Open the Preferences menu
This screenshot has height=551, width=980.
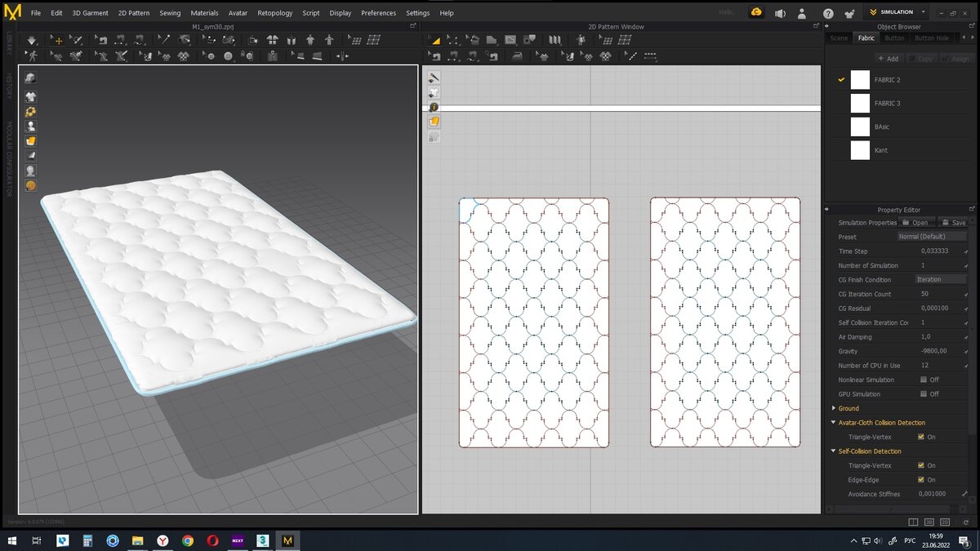point(378,13)
